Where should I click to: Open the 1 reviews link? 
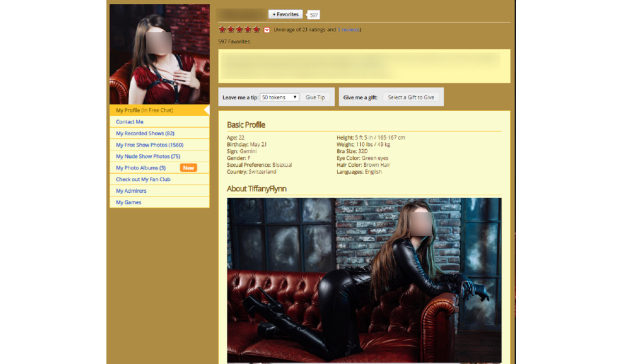[x=349, y=30]
